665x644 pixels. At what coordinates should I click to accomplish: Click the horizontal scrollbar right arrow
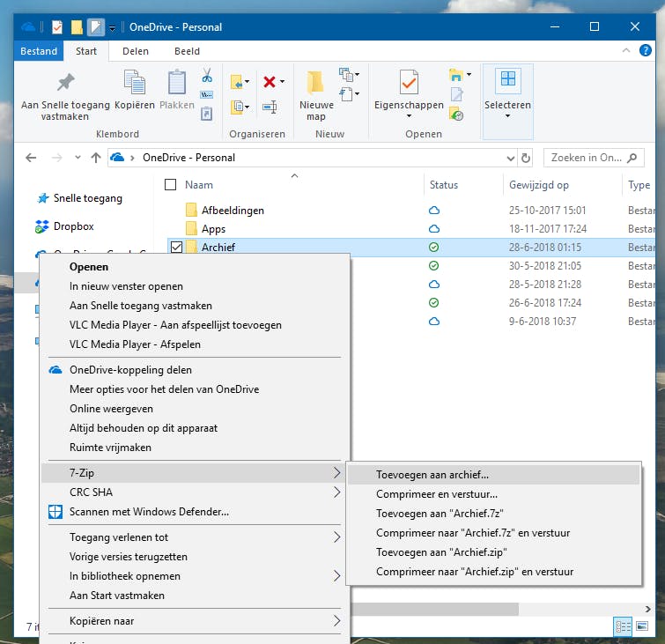point(648,610)
